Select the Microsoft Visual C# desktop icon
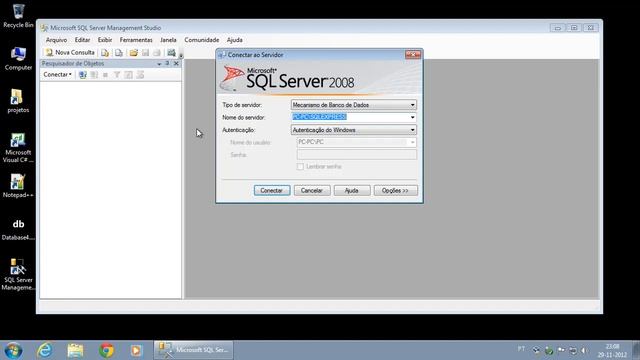The width and height of the screenshot is (640, 360). [x=18, y=148]
